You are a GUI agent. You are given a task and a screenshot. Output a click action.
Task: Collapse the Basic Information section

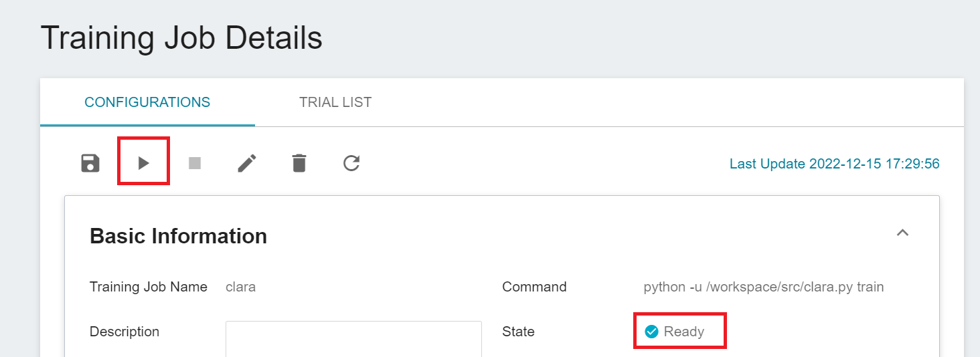click(902, 233)
